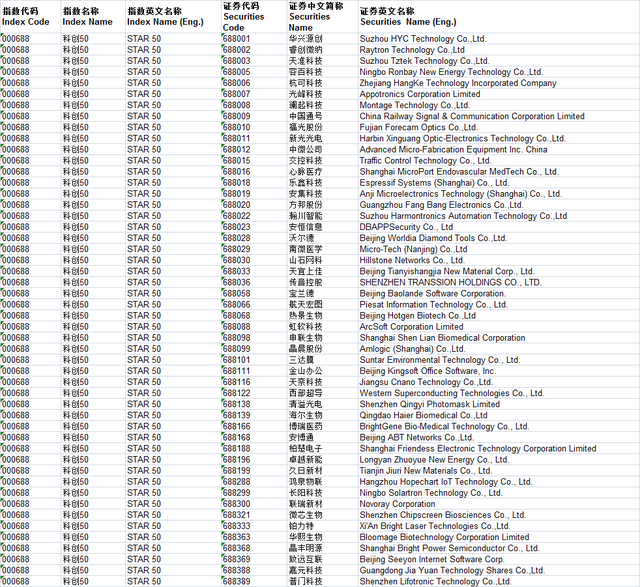Click securities code cell 688036
This screenshot has width=640, height=587.
(254, 282)
